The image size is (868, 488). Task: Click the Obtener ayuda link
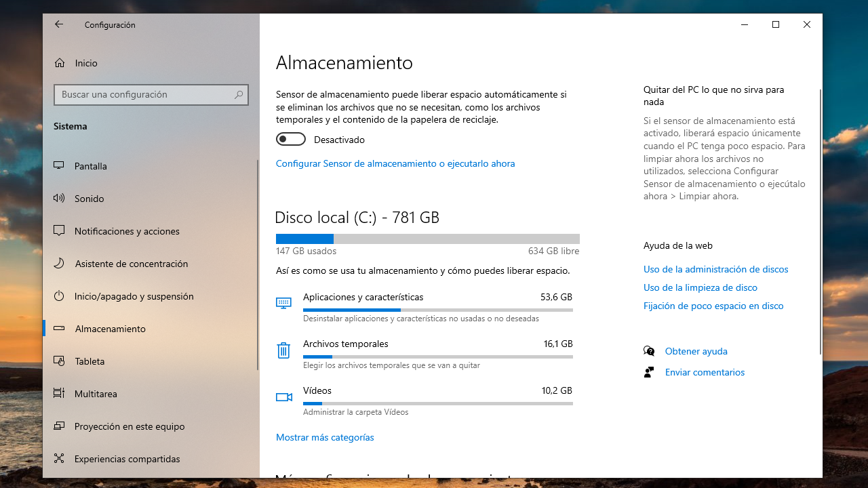(x=696, y=351)
